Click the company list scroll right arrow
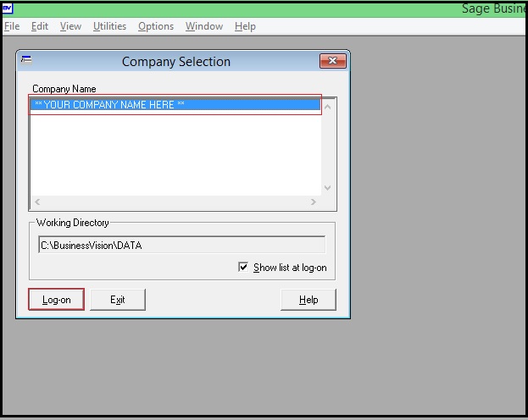528x420 pixels. [314, 202]
